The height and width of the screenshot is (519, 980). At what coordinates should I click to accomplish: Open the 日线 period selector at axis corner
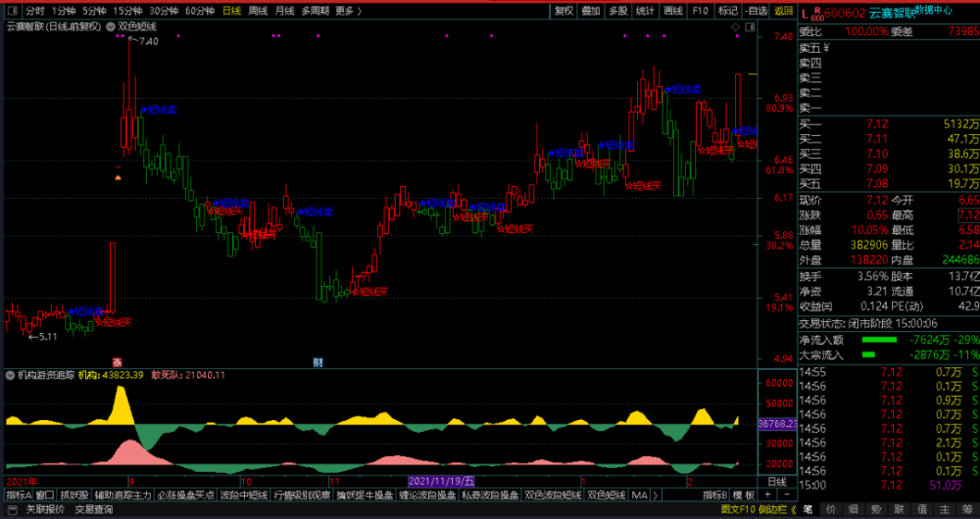[x=777, y=482]
